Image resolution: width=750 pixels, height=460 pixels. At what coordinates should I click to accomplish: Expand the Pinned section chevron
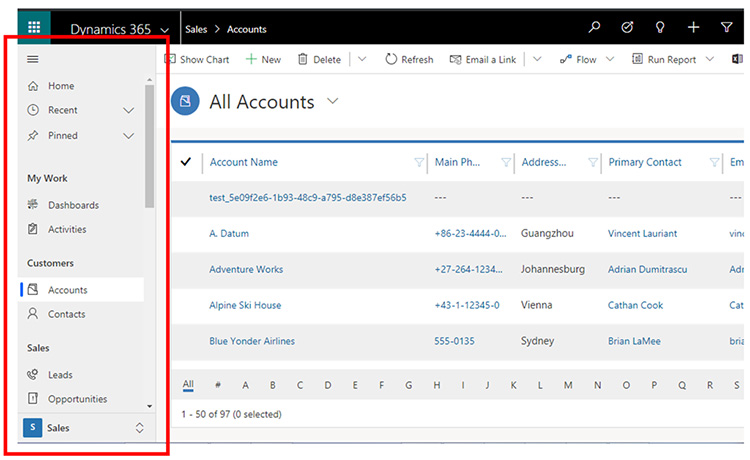(x=128, y=136)
